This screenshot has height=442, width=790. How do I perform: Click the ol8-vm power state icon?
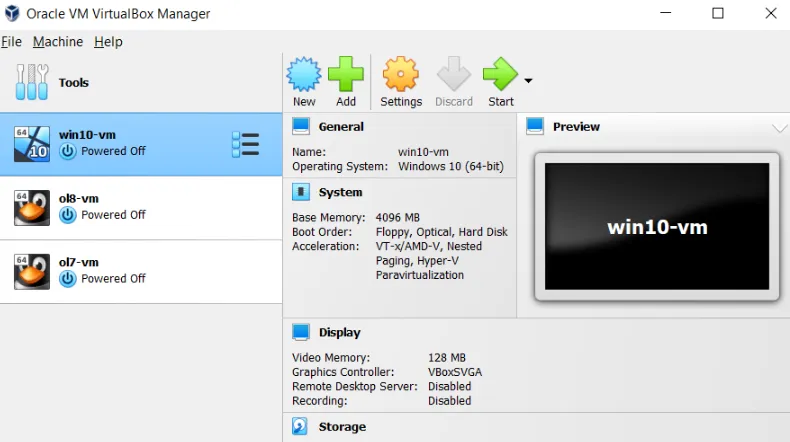[68, 215]
